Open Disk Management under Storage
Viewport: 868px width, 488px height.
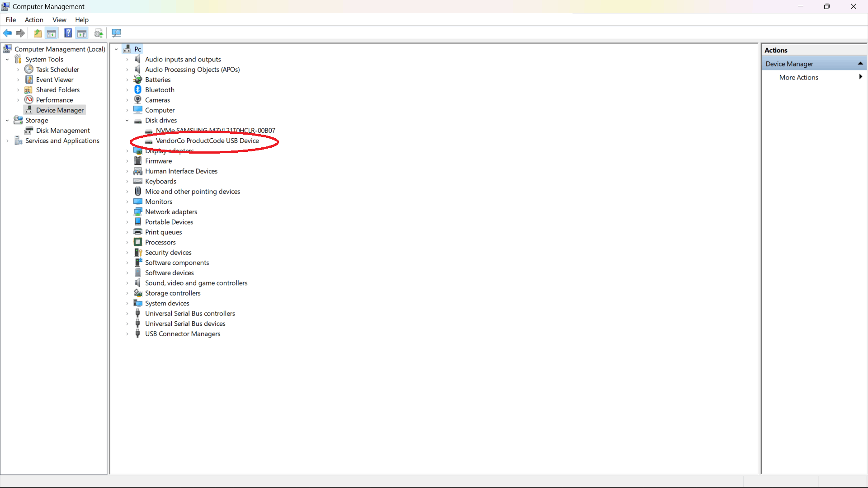point(63,130)
